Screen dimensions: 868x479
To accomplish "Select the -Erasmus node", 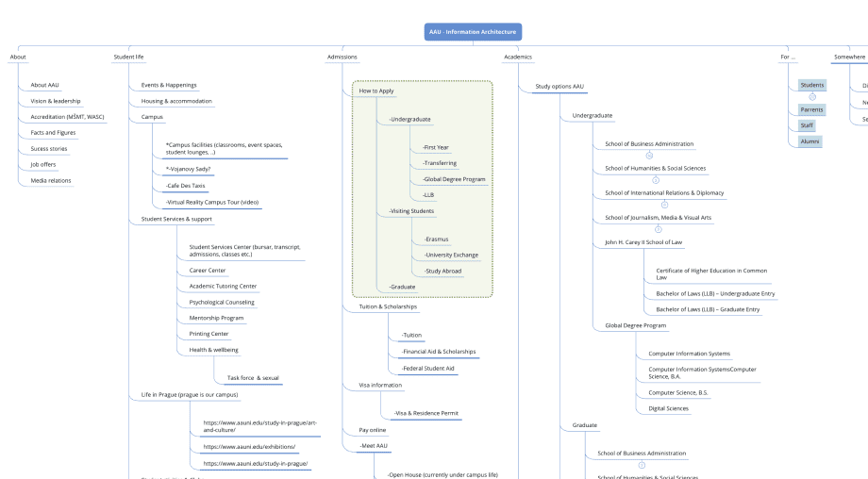I will coord(436,239).
